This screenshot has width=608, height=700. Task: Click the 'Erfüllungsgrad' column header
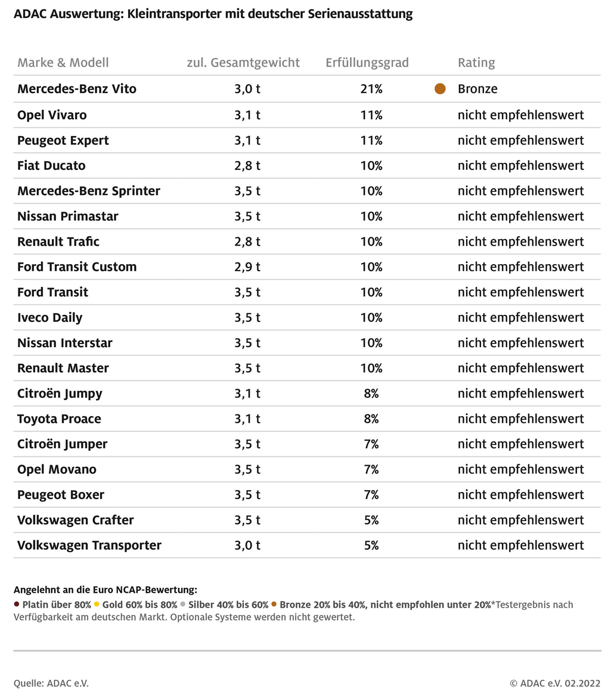[x=367, y=63]
